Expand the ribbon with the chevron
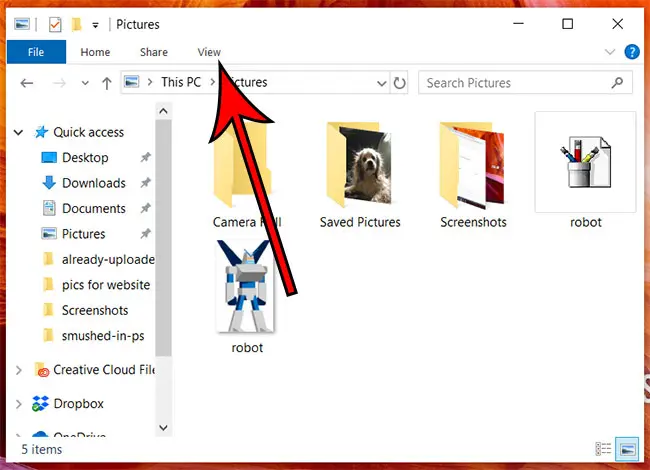This screenshot has width=650, height=470. click(609, 52)
